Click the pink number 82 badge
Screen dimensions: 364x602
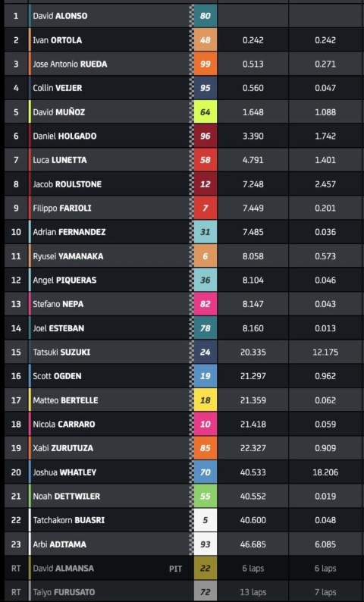pyautogui.click(x=205, y=304)
